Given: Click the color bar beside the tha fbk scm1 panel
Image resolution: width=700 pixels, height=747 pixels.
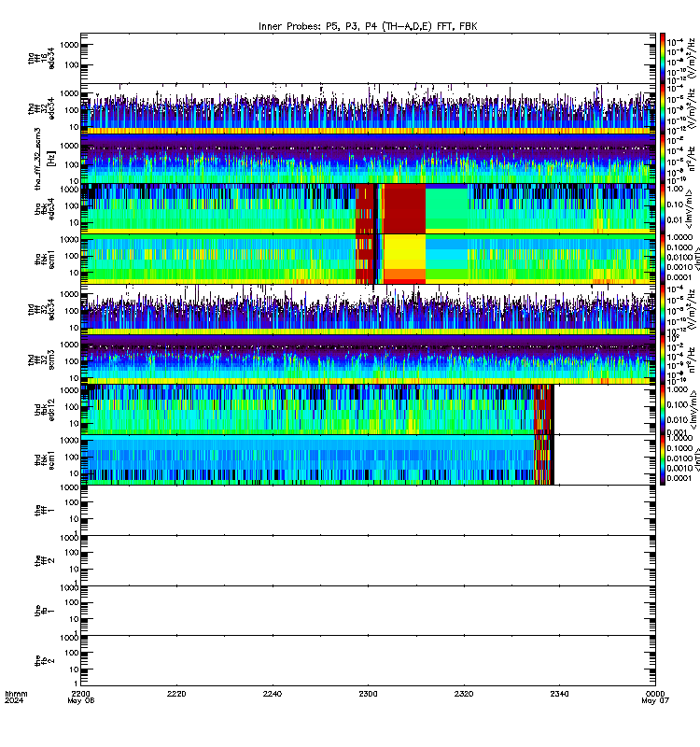Looking at the screenshot, I should tap(663, 260).
